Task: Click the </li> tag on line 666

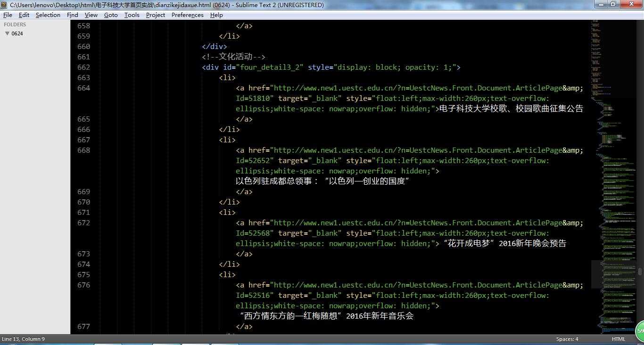Action: click(x=230, y=130)
